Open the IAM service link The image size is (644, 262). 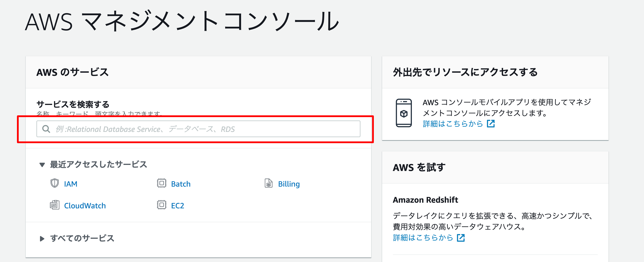pyautogui.click(x=70, y=184)
